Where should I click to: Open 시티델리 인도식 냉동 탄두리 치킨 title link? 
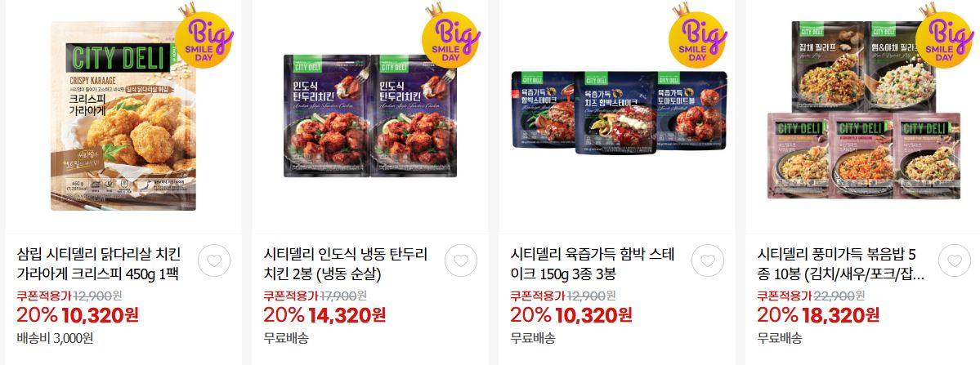tap(346, 264)
